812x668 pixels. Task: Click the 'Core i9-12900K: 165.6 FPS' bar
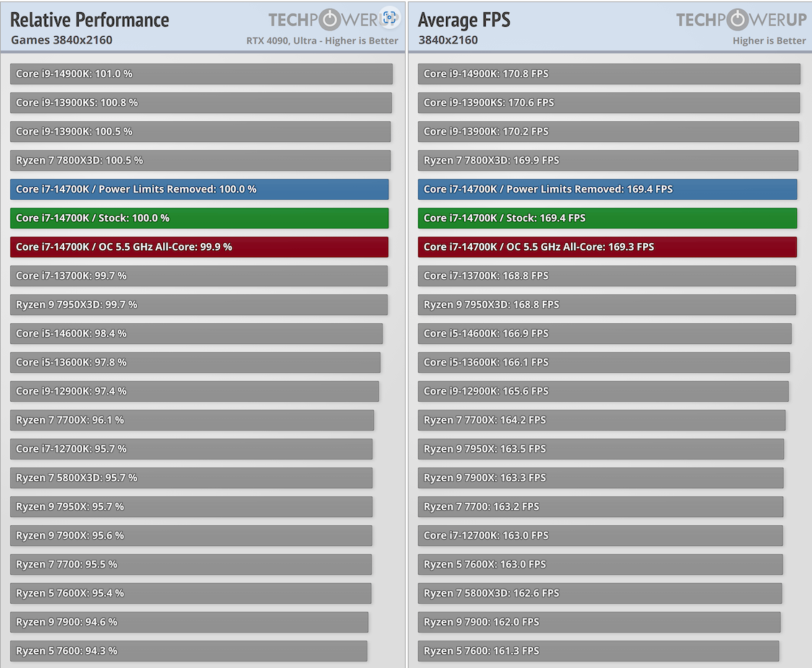(603, 392)
